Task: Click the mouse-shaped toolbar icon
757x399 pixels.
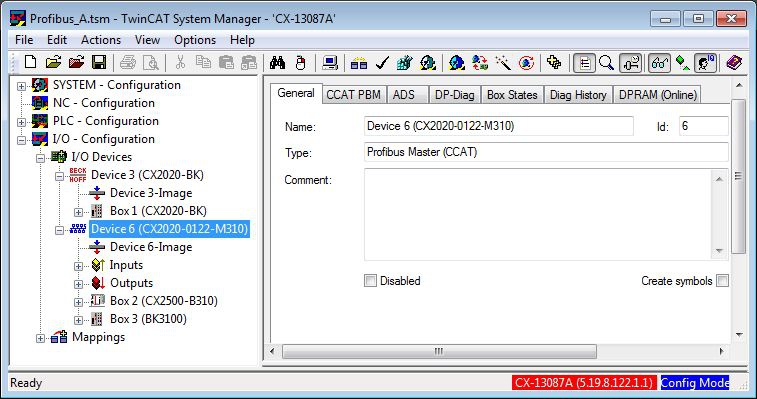Action: [x=300, y=63]
